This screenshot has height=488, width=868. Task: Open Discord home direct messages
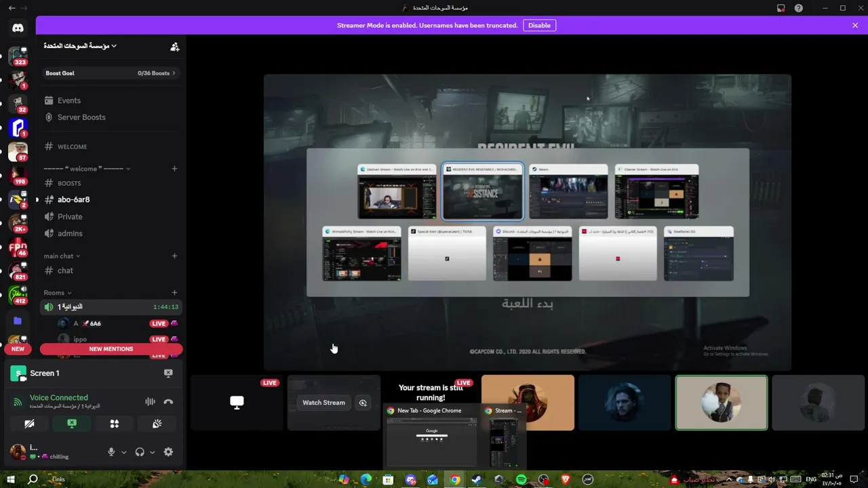coord(18,28)
